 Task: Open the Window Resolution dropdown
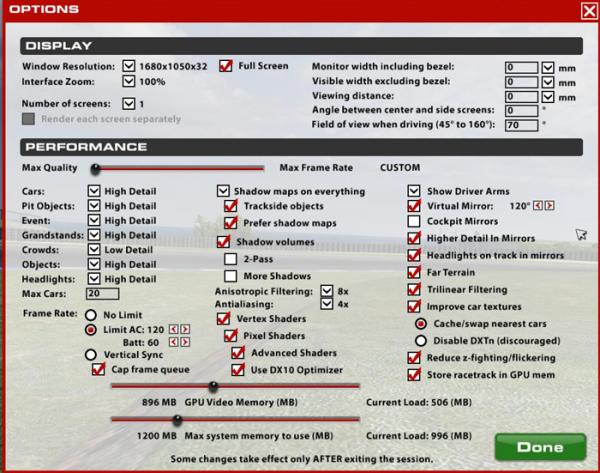(x=128, y=66)
